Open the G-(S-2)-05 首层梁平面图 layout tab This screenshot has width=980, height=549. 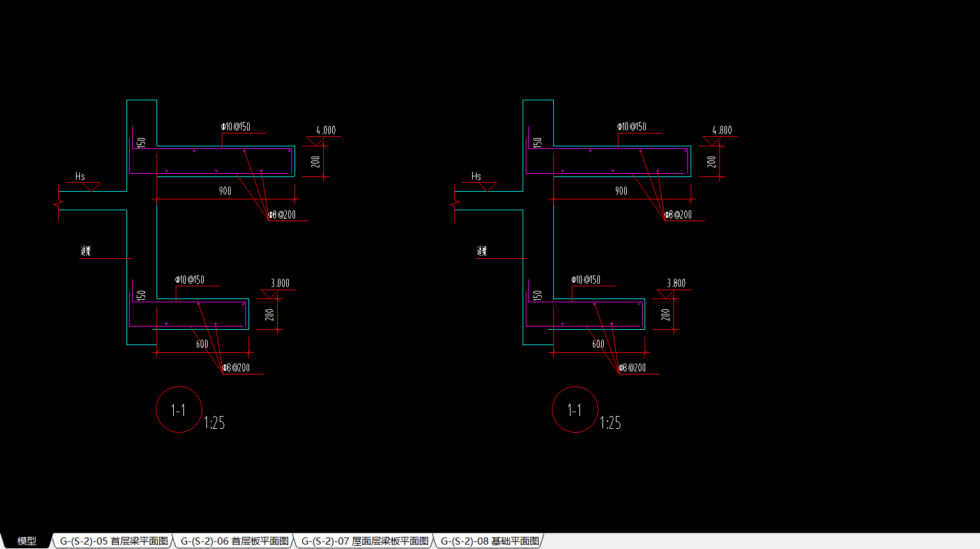click(114, 541)
